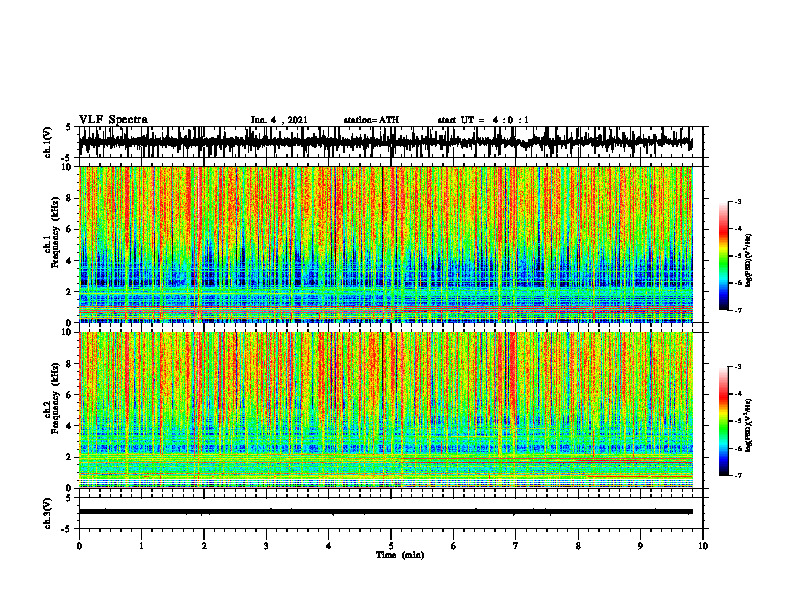Image resolution: width=792 pixels, height=612 pixels.
Task: Click the time axis tick label '6'
Action: (x=454, y=546)
